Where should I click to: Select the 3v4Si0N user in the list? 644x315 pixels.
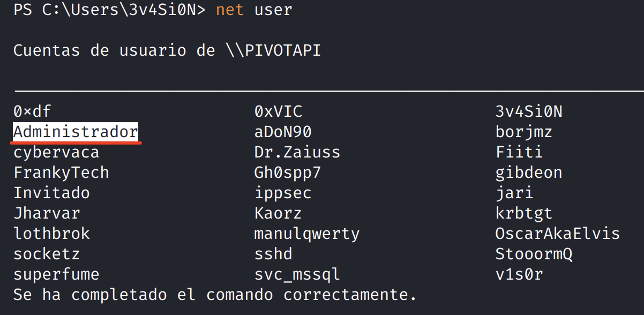pos(529,111)
